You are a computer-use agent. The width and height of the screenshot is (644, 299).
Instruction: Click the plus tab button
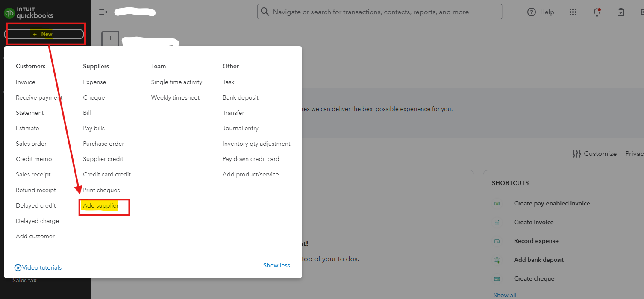(110, 38)
